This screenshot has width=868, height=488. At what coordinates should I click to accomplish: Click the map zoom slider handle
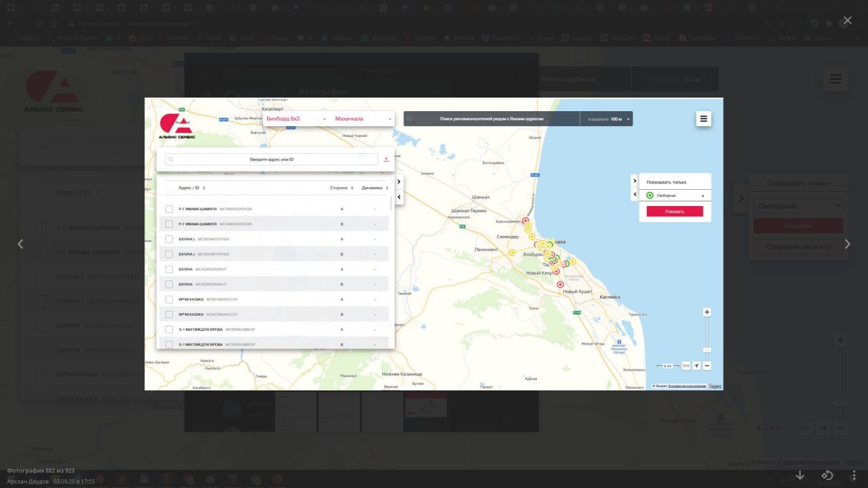click(x=707, y=350)
